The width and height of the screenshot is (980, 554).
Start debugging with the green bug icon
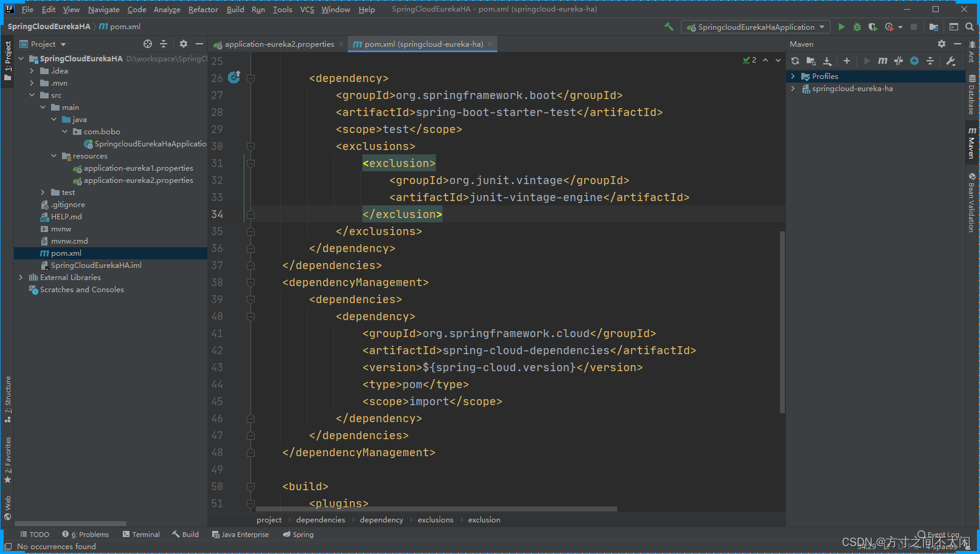[857, 27]
